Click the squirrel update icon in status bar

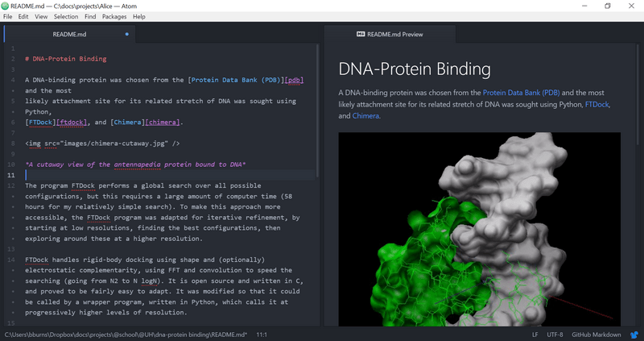634,335
